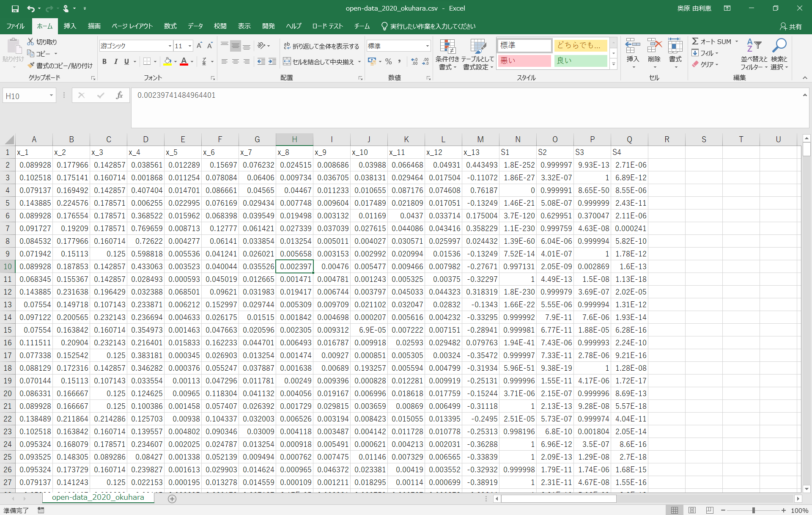Image resolution: width=812 pixels, height=515 pixels.
Task: Select cell M4 containing 0.76187
Action: tap(480, 190)
